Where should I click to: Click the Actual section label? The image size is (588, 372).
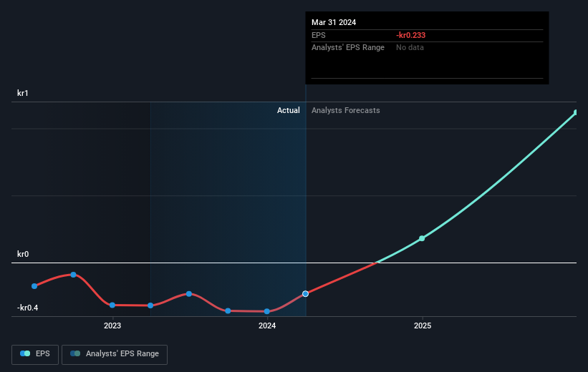289,110
